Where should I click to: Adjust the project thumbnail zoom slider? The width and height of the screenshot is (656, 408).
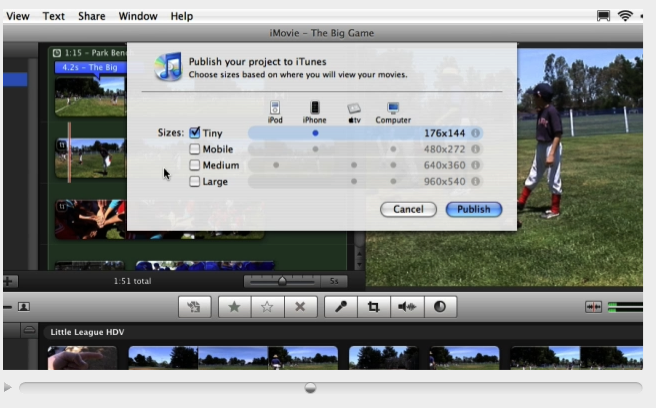coord(282,281)
